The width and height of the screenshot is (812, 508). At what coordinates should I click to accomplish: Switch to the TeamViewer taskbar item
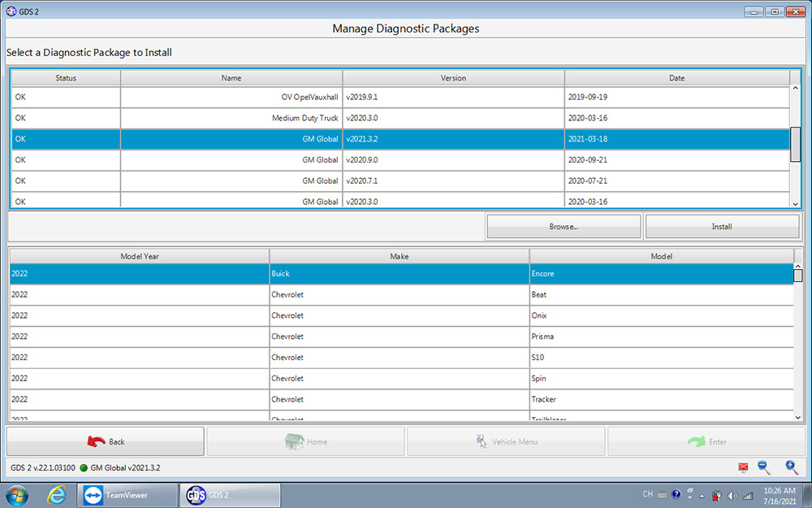[127, 493]
